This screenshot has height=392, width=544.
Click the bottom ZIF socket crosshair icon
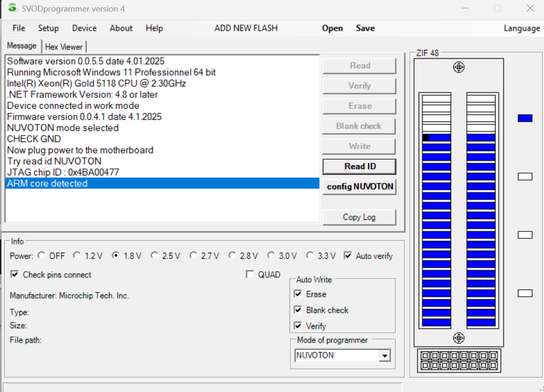pyautogui.click(x=458, y=338)
